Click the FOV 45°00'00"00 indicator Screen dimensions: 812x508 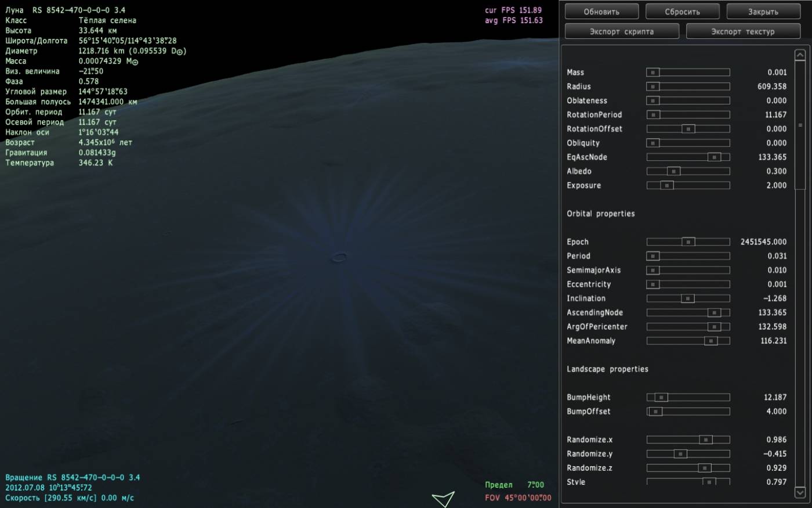coord(518,498)
